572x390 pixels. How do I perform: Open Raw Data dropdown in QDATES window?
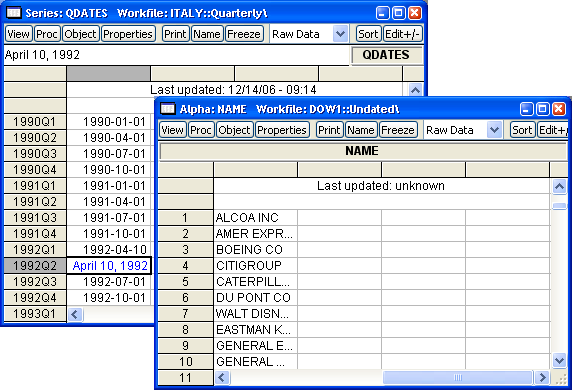pos(340,34)
